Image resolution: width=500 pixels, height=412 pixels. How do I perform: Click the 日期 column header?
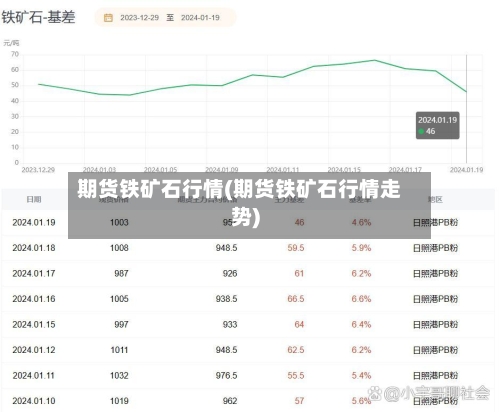[x=34, y=199]
